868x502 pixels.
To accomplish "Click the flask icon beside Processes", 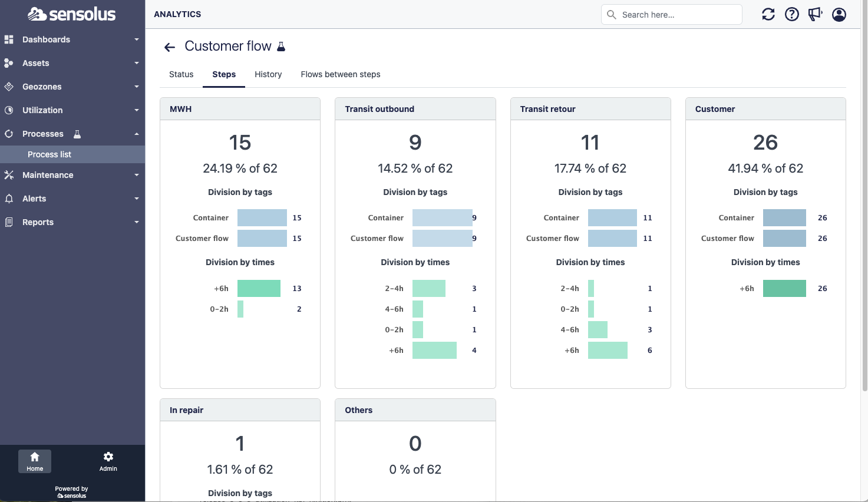I will 77,134.
